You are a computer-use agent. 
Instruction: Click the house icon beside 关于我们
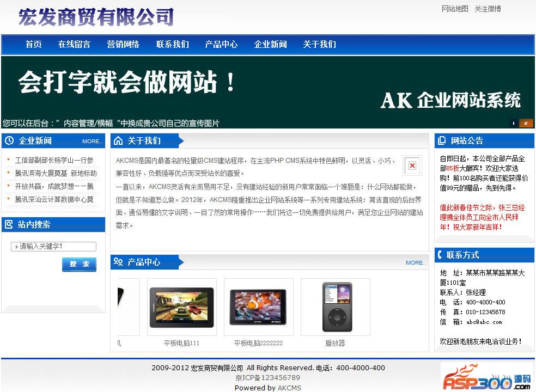(118, 141)
